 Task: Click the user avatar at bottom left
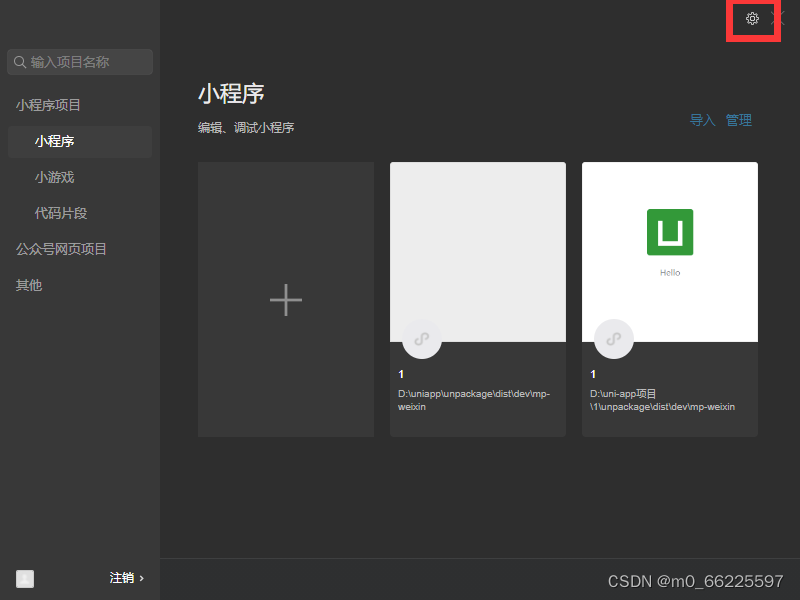pos(25,578)
